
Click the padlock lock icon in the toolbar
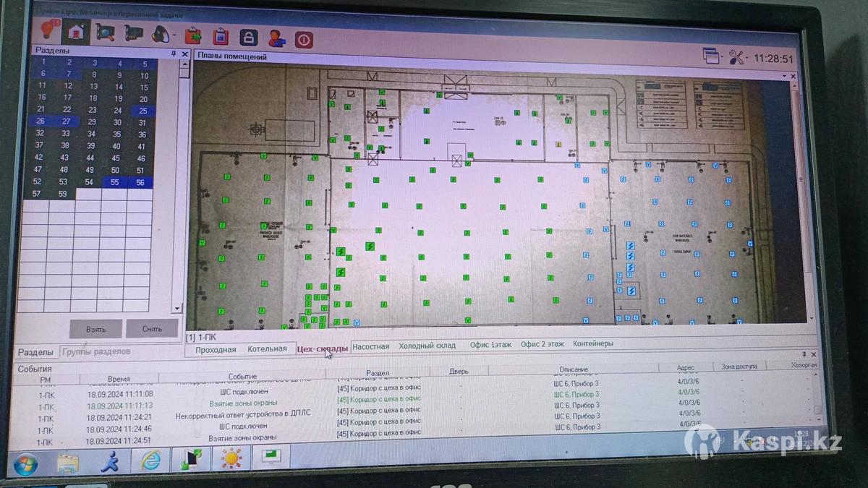click(248, 37)
